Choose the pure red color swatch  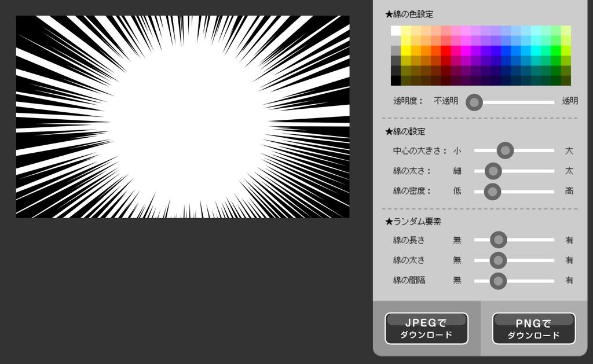446,51
